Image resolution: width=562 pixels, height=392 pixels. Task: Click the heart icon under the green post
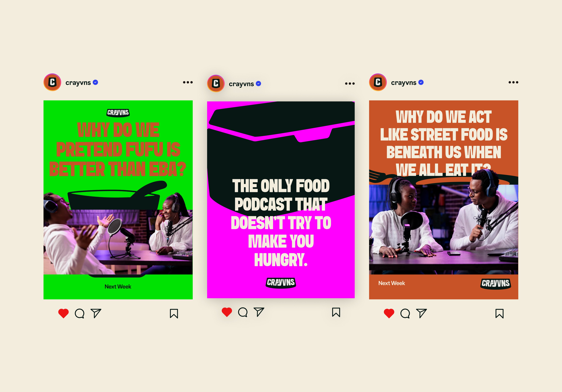[63, 313]
